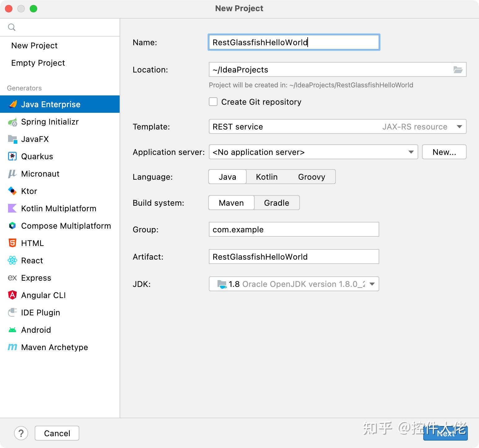
Task: Enable the Create Git repository checkbox
Action: pyautogui.click(x=213, y=102)
